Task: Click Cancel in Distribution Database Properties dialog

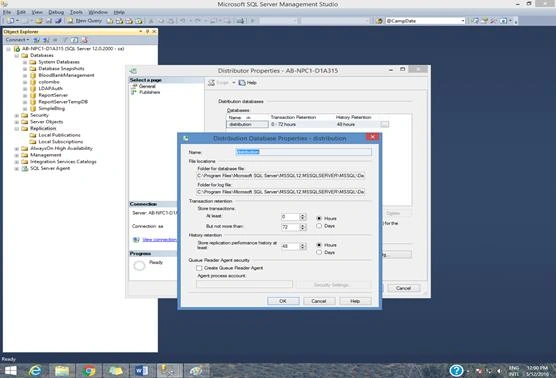Action: point(319,301)
